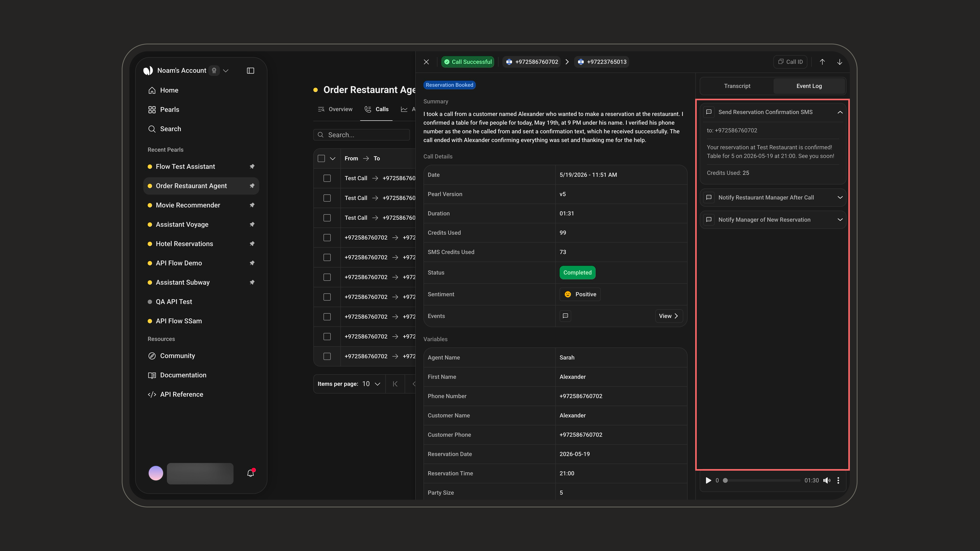
Task: Switch to the Transcript tab
Action: tap(737, 86)
